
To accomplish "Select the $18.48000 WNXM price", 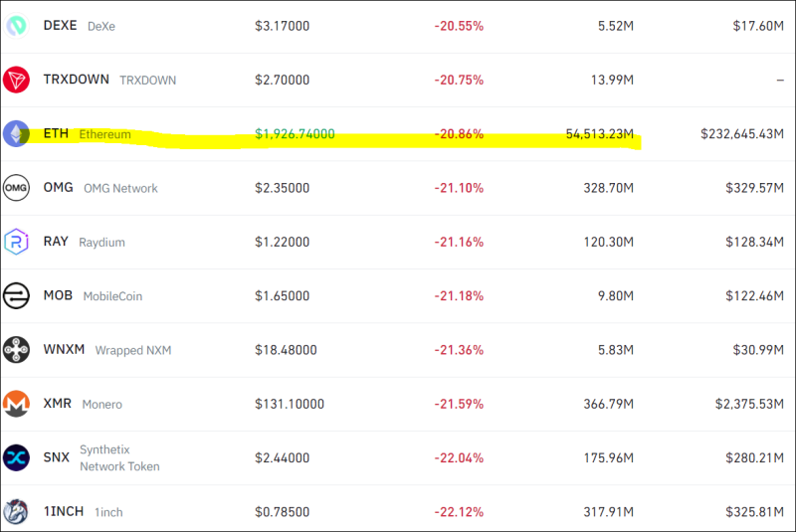I will point(286,350).
